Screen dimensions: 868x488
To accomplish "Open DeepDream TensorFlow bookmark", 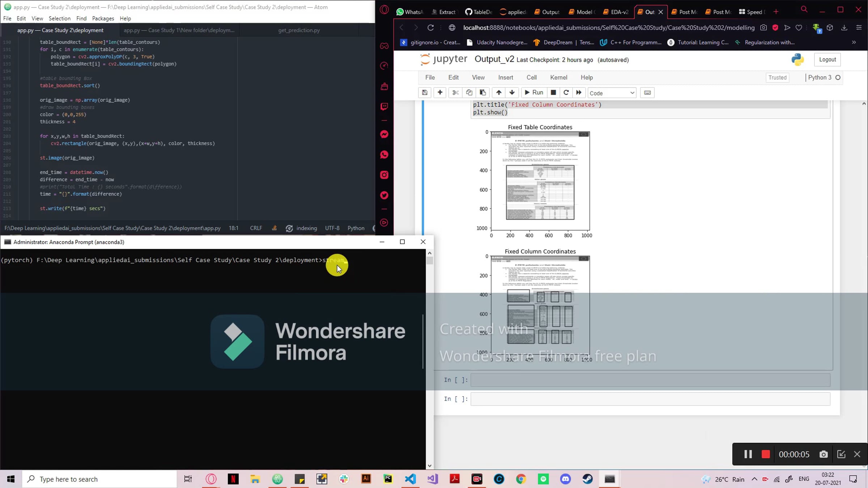I will click(x=564, y=42).
